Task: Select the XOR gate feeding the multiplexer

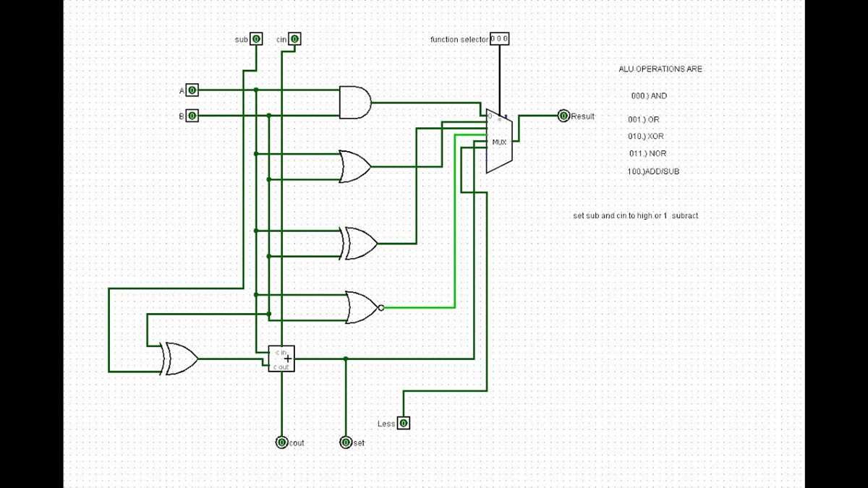Action: 360,244
